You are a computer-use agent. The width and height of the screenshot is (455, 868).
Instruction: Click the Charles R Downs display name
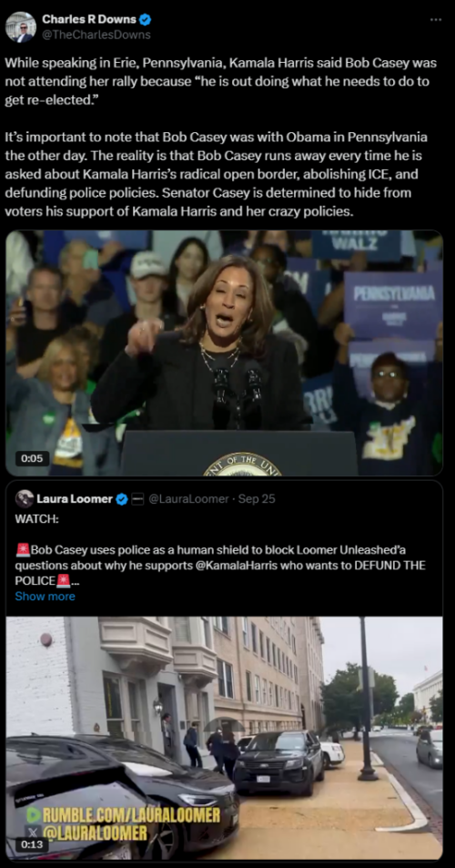tap(89, 19)
